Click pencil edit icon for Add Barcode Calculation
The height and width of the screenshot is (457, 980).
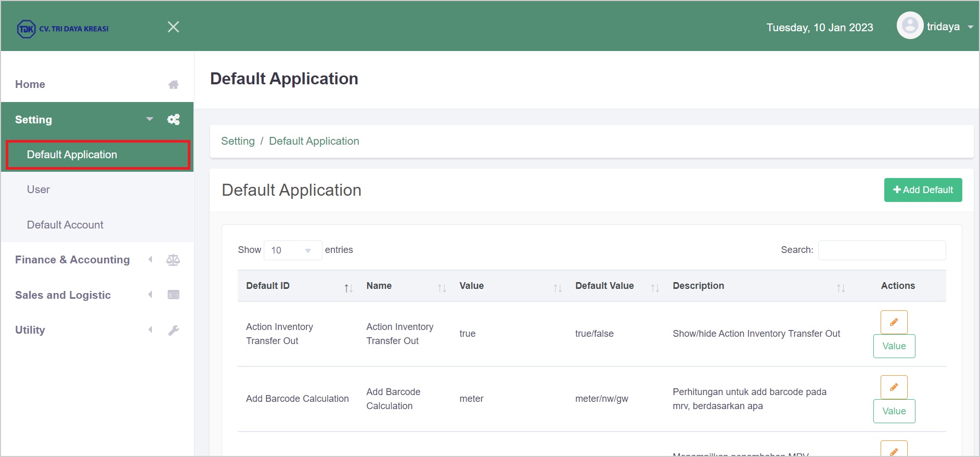point(894,387)
